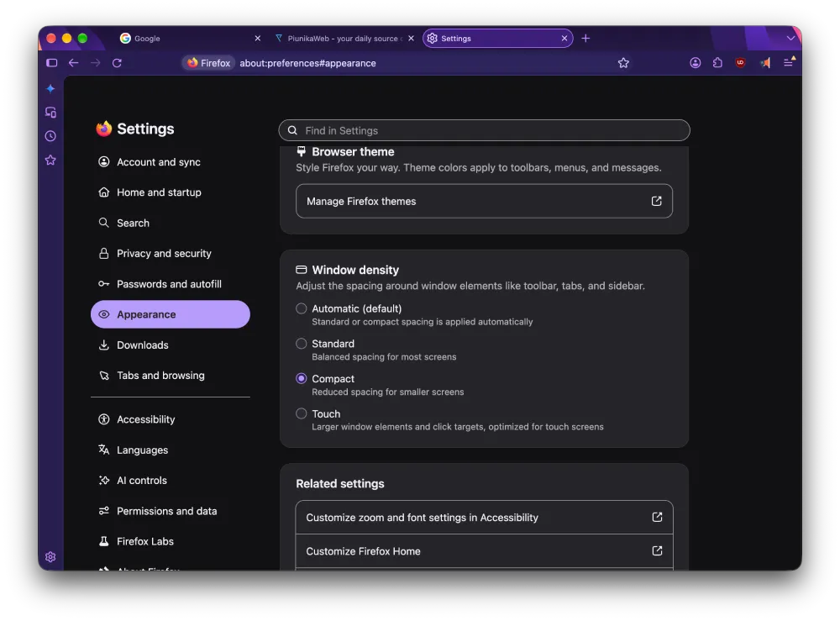840x621 pixels.
Task: Open Languages settings
Action: tap(171, 450)
